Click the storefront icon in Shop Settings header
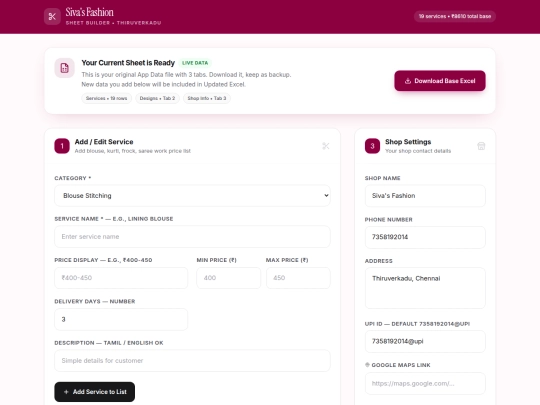Image resolution: width=540 pixels, height=405 pixels. (481, 146)
